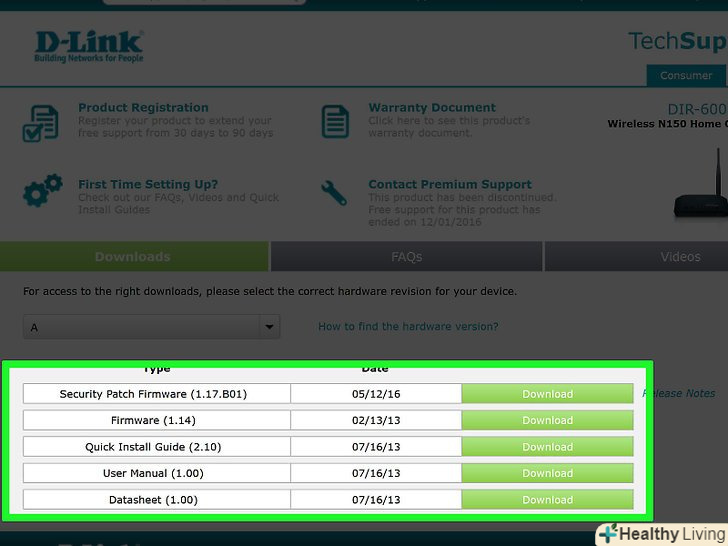
Task: Download the Datasheet 1.00
Action: (547, 500)
